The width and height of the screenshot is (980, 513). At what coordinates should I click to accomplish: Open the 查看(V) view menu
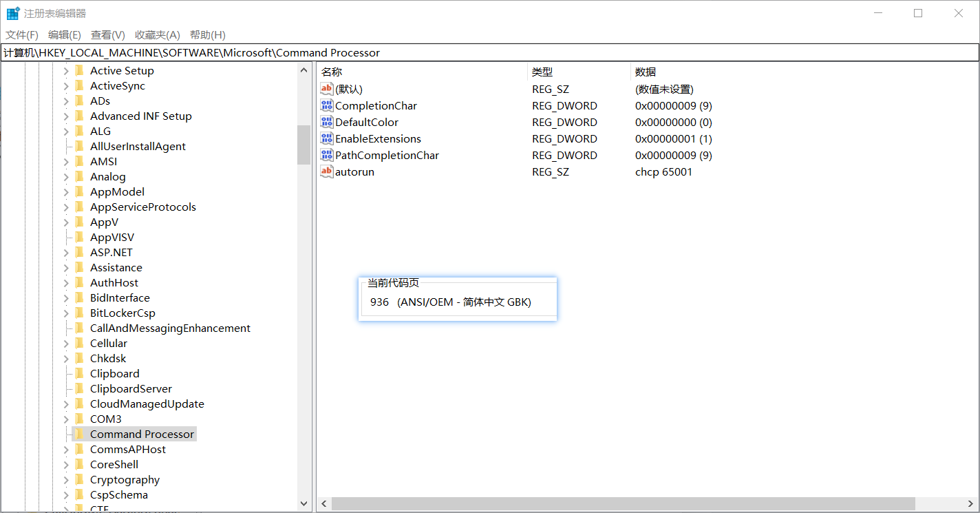tap(107, 34)
